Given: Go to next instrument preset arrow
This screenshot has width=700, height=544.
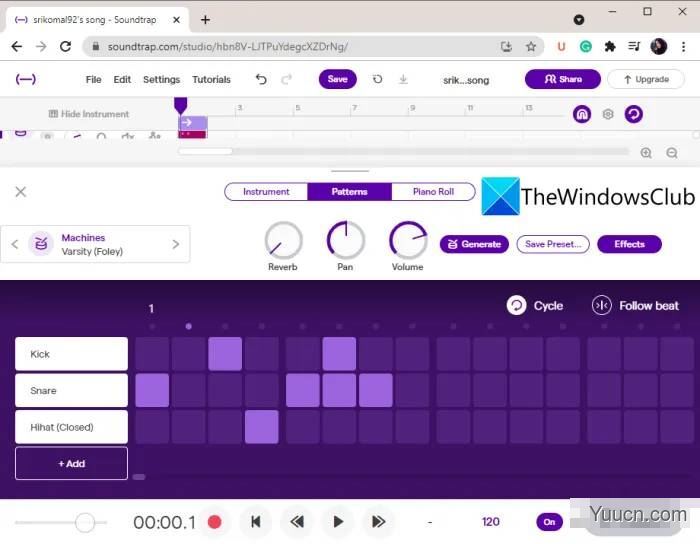Looking at the screenshot, I should click(x=176, y=244).
